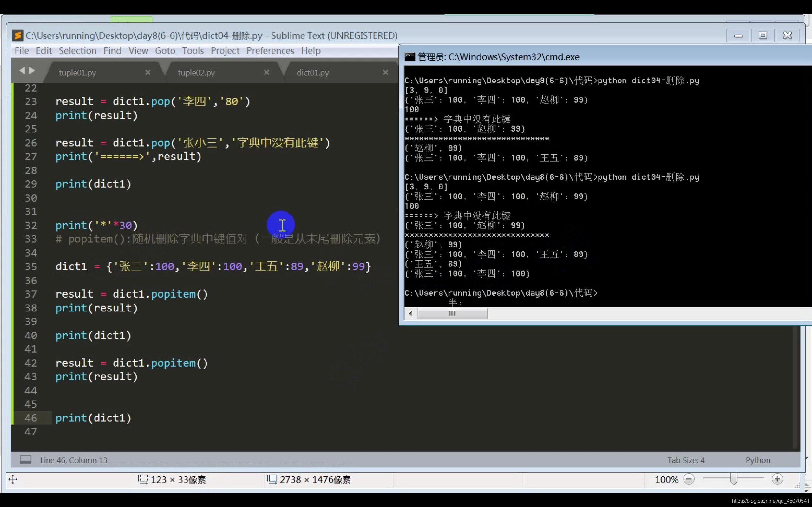The width and height of the screenshot is (812, 507).
Task: Click the cmd.exe window title icon
Action: coord(410,57)
